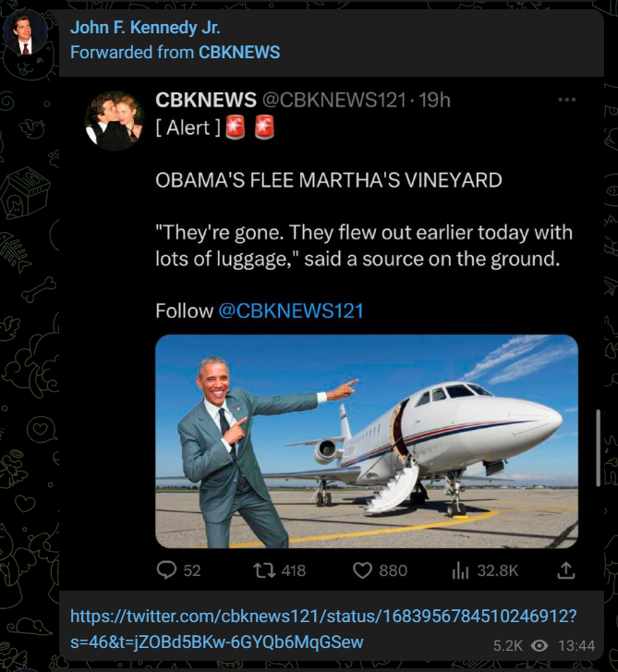Open the twitter.com status URL link
The image size is (618, 672).
coord(323,629)
